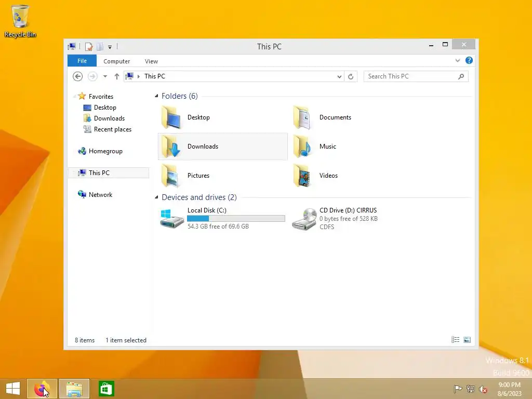
Task: Select Recent places under Favorites
Action: (x=113, y=129)
